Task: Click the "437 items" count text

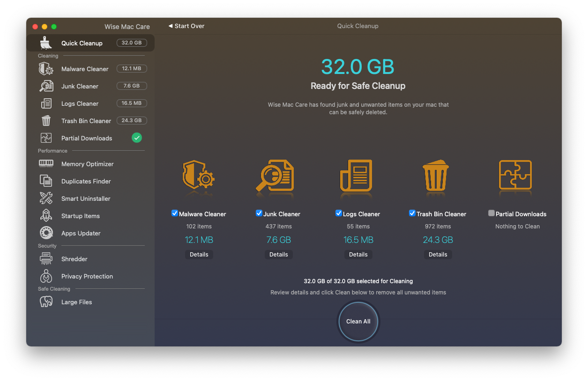Action: (279, 227)
